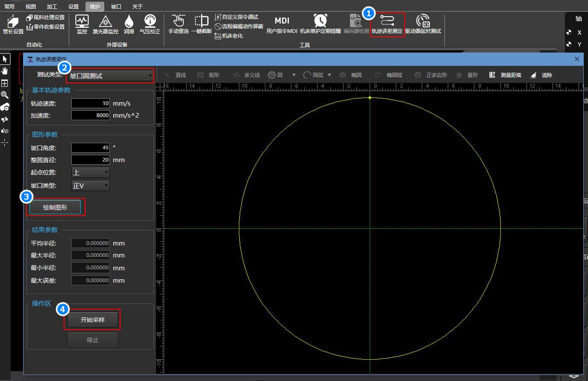Click the crosshair tool in left sidebar
The height and width of the screenshot is (381, 588).
(5, 142)
